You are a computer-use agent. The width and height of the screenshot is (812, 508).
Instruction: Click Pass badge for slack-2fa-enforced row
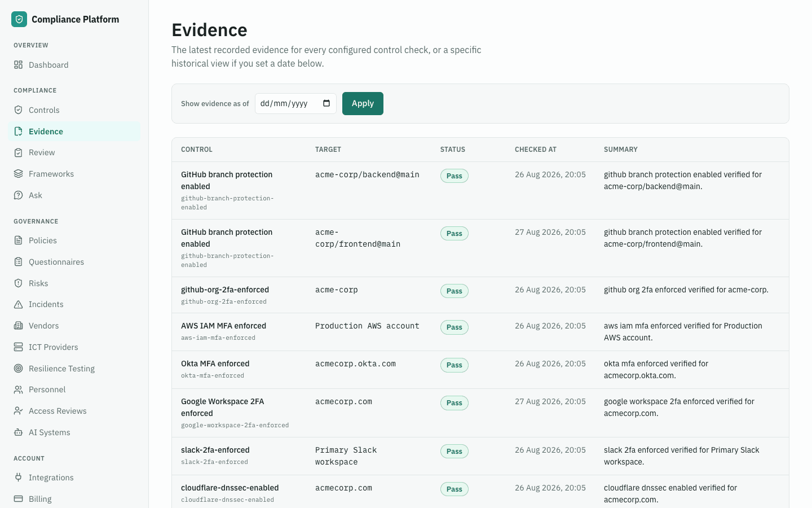454,452
